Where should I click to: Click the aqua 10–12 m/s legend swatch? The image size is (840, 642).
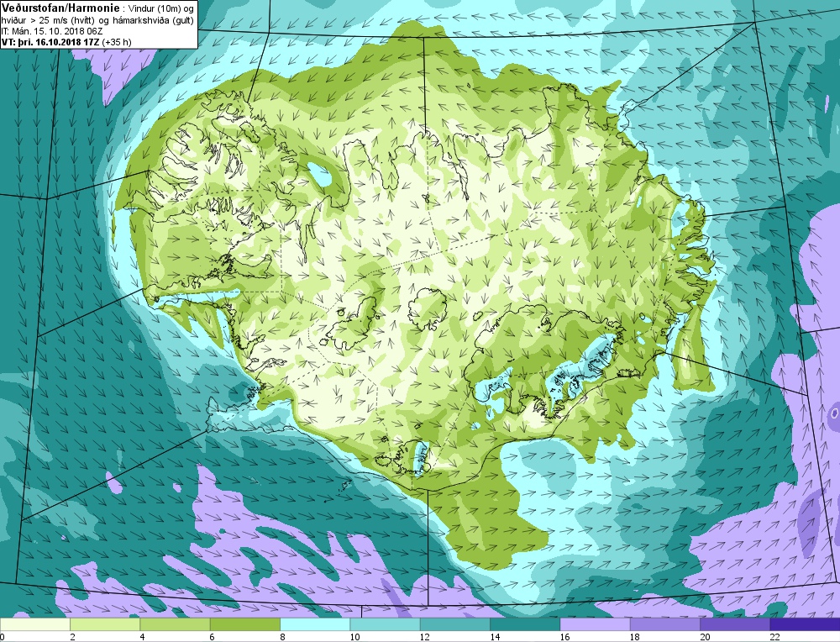(386, 624)
